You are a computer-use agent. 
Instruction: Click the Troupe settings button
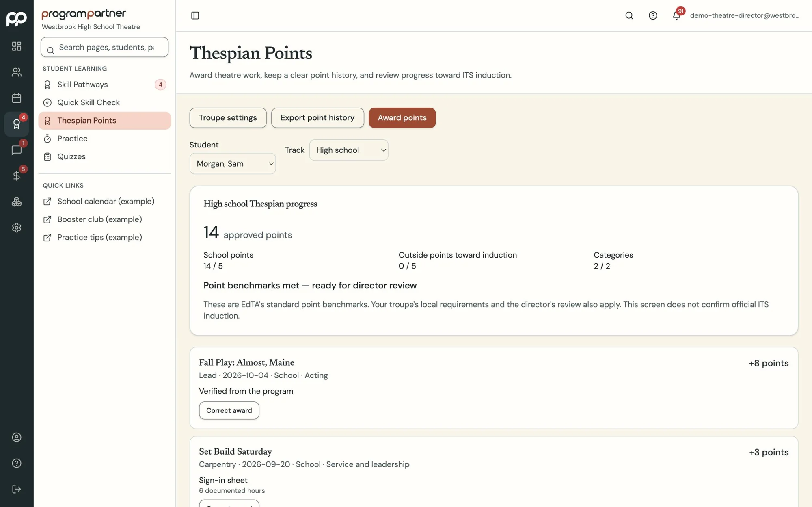(228, 118)
